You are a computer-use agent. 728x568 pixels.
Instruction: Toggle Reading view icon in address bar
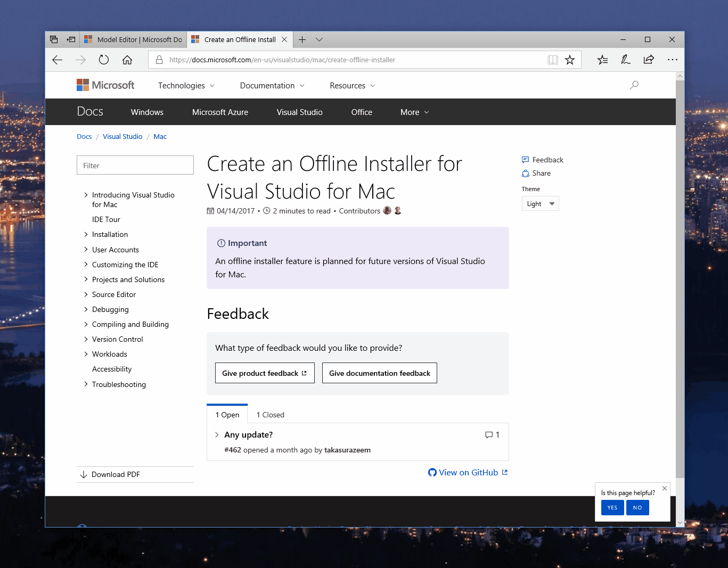(553, 60)
